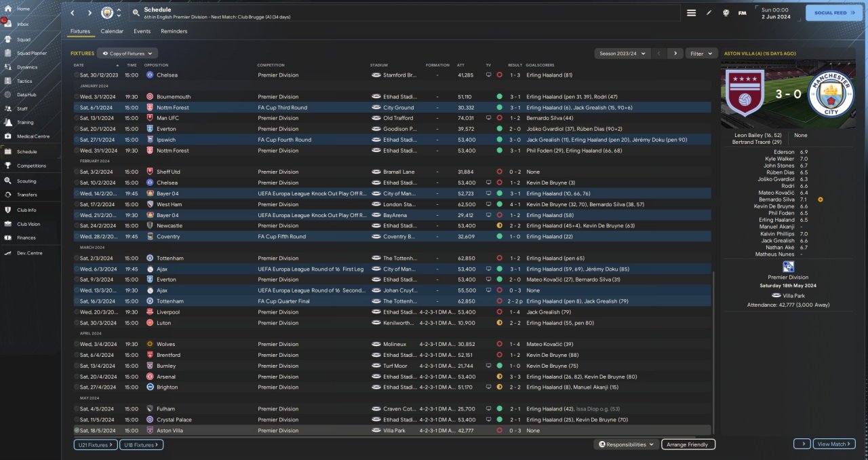Open the hamburger menu icon
The image size is (868, 460).
click(691, 13)
